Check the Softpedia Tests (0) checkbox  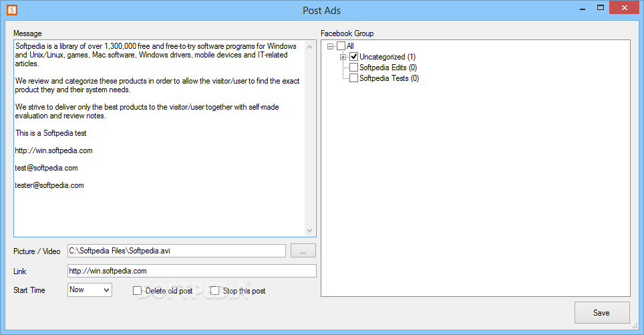353,78
